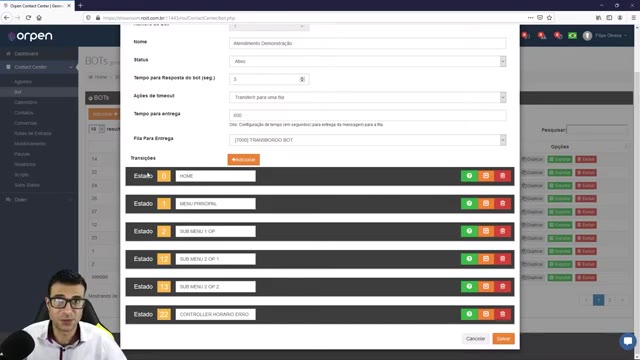Delete SUB MENU 2 OP 1 via trash icon
This screenshot has width=640, height=360.
point(502,259)
